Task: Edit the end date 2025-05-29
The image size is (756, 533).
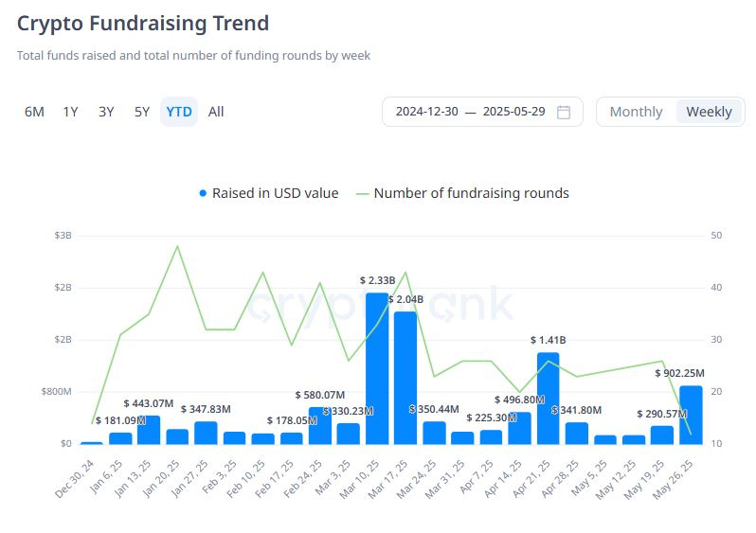Action: coord(514,112)
